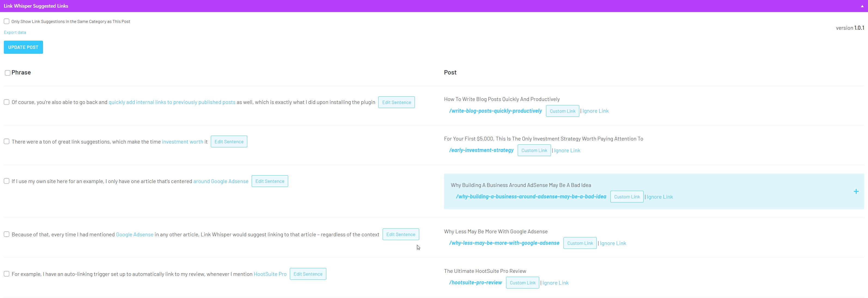The height and width of the screenshot is (298, 868).
Task: Toggle checkbox for HootSuite Pro sentence
Action: pos(7,274)
